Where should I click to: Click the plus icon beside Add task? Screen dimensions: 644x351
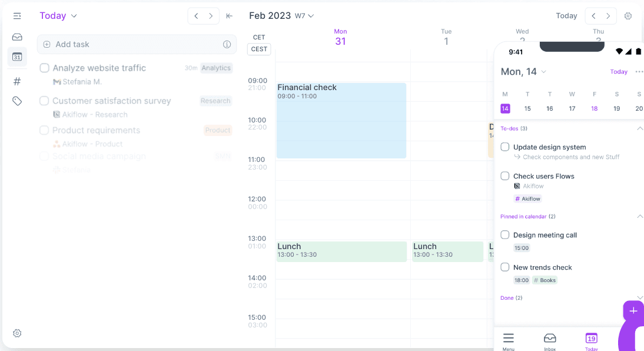point(47,44)
